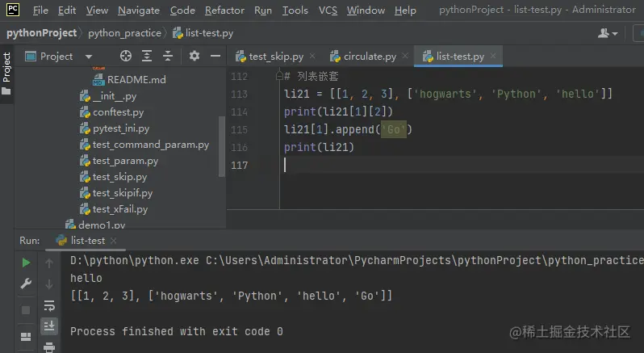Image resolution: width=644 pixels, height=353 pixels.
Task: Click Up the Stack Trace arrow
Action: (49, 263)
